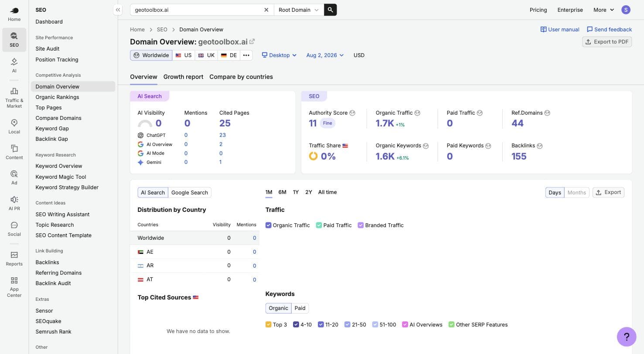644x354 pixels.
Task: Open the Desktop device dropdown
Action: tap(279, 55)
